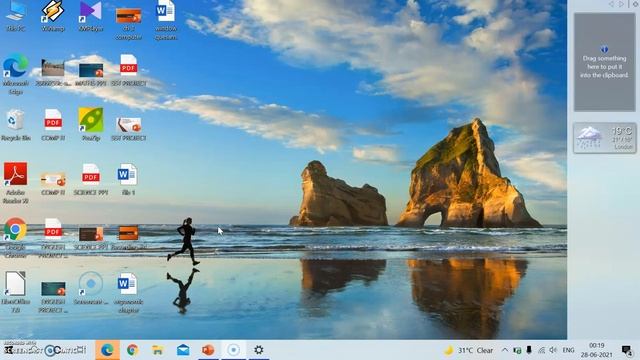Viewport: 640px width, 360px height.
Task: Launch the LibreOffice 7.0 desktop shortcut
Action: click(x=16, y=291)
